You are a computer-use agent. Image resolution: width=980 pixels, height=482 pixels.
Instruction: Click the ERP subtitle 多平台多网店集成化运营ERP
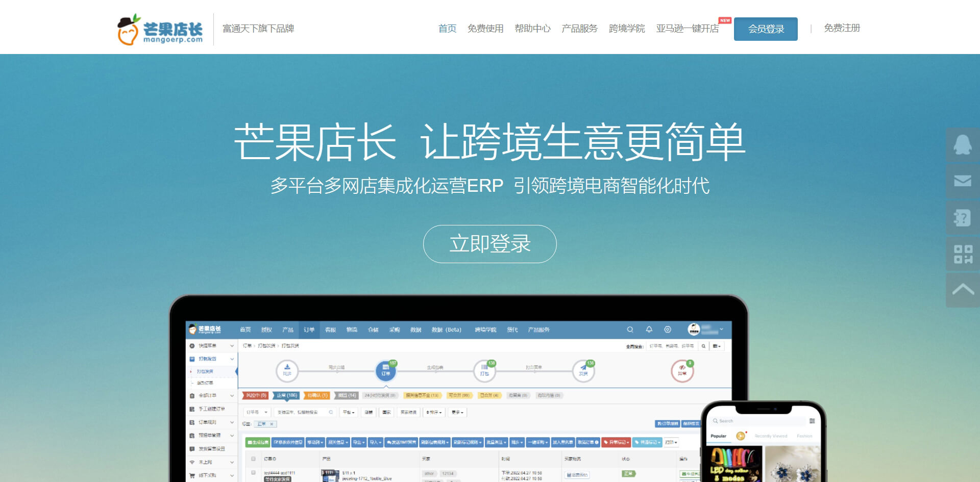387,186
